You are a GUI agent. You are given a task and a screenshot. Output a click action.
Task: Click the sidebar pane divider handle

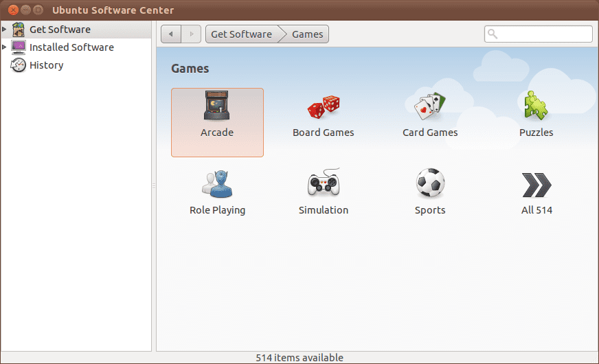tap(154, 186)
